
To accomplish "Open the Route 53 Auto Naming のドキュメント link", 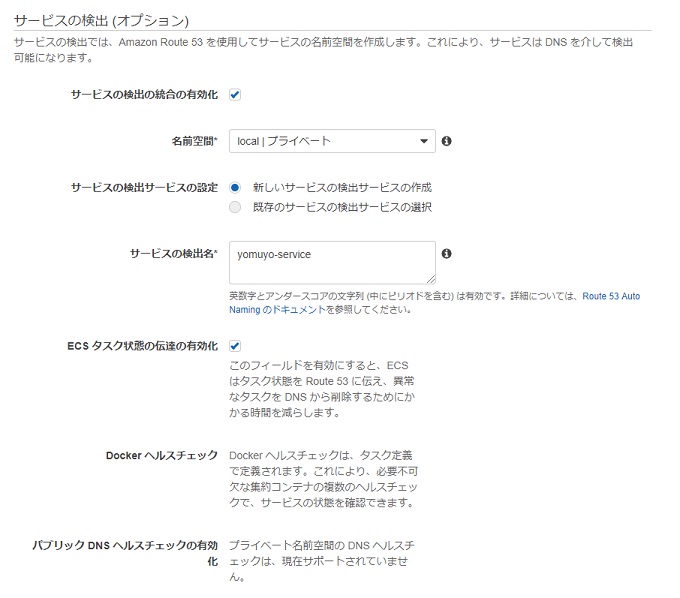I will click(x=611, y=296).
